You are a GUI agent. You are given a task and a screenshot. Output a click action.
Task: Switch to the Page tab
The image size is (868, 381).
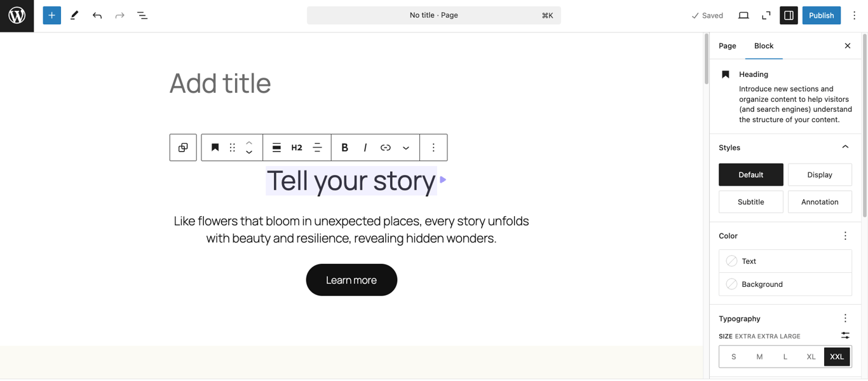coord(727,46)
